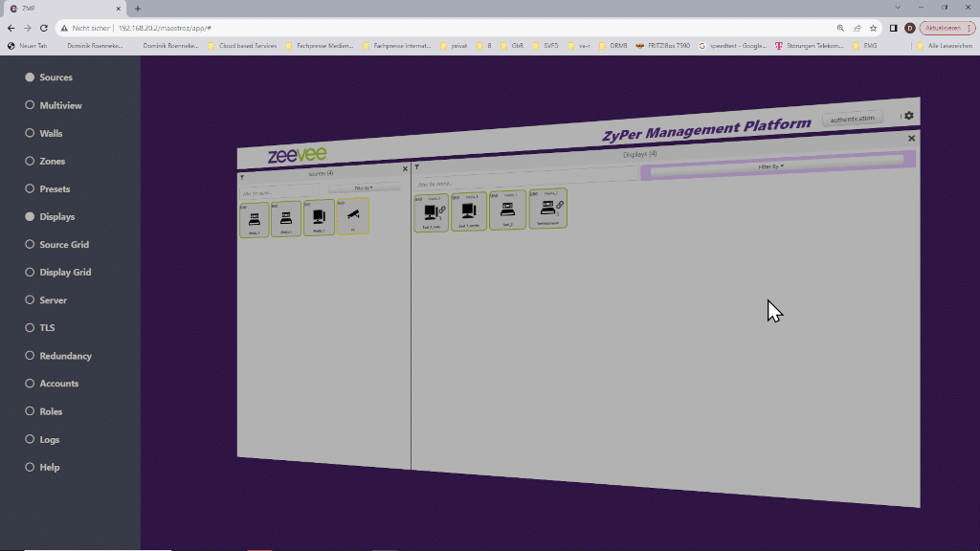The width and height of the screenshot is (980, 551).
Task: Select Server in the sidebar
Action: click(45, 299)
